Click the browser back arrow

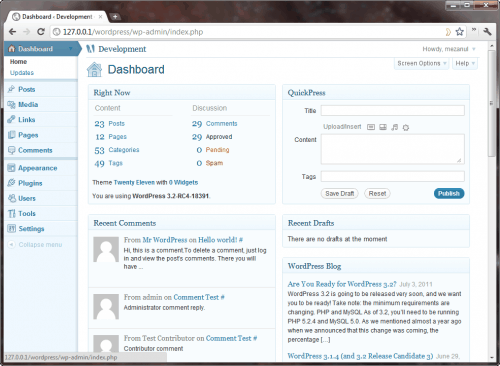point(12,32)
